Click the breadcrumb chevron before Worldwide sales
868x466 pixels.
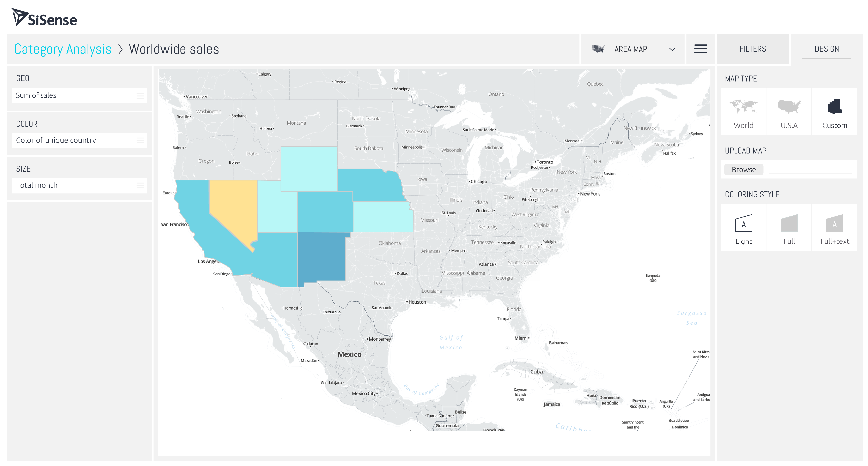point(120,49)
